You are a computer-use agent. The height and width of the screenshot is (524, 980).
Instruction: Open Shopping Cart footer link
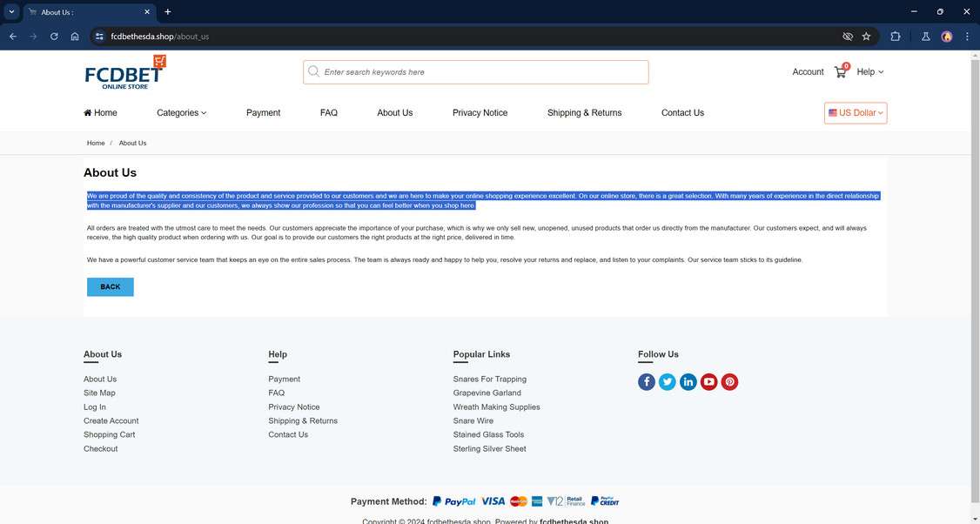click(x=110, y=434)
